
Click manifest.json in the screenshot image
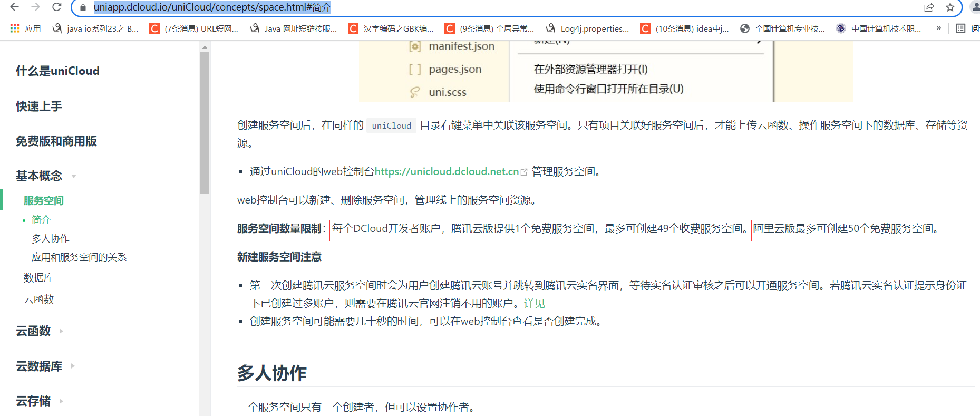tap(462, 46)
